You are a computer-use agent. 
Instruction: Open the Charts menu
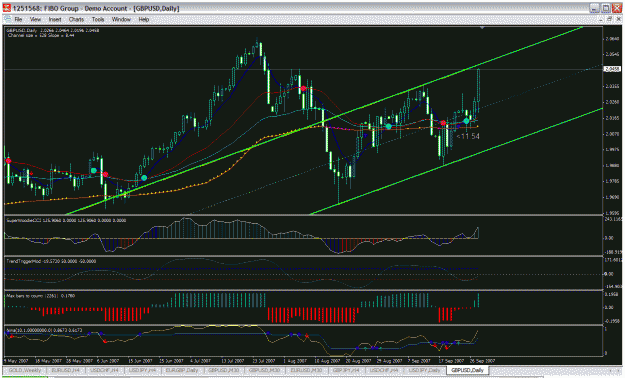pyautogui.click(x=76, y=19)
